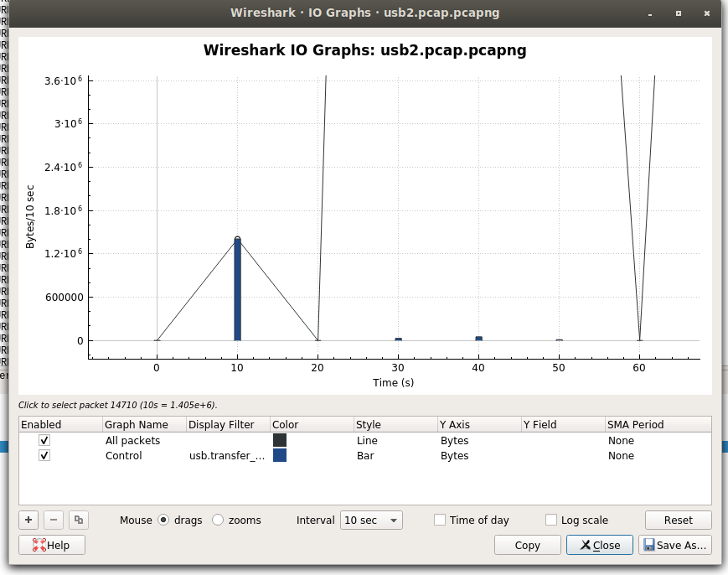The width and height of the screenshot is (728, 575).
Task: Click the Color column header
Action: 312,424
